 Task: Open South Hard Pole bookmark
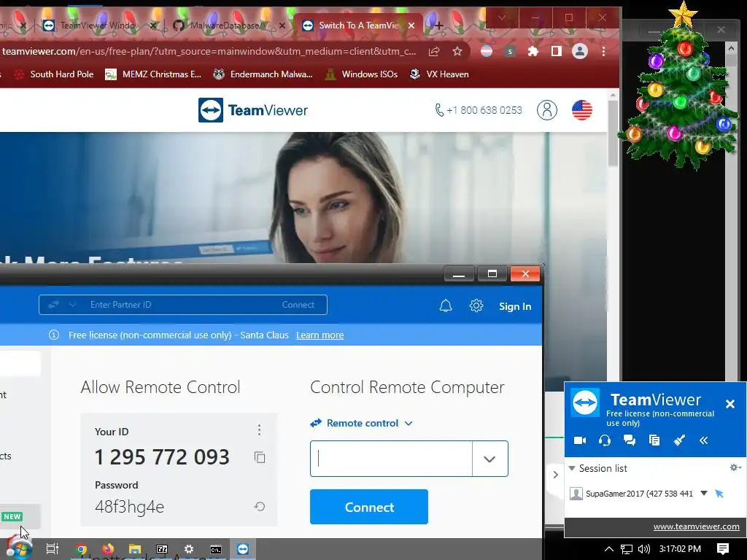point(53,74)
